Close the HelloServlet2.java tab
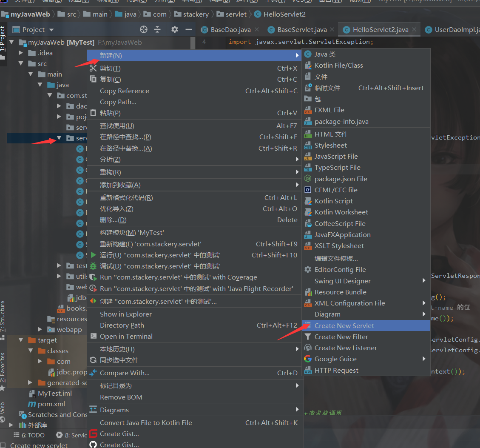 [x=414, y=29]
